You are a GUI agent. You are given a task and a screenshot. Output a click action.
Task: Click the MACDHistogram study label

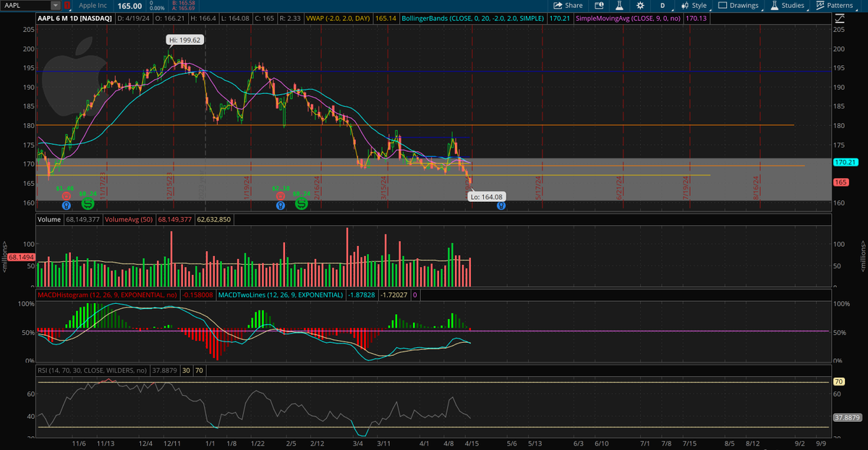coord(107,294)
